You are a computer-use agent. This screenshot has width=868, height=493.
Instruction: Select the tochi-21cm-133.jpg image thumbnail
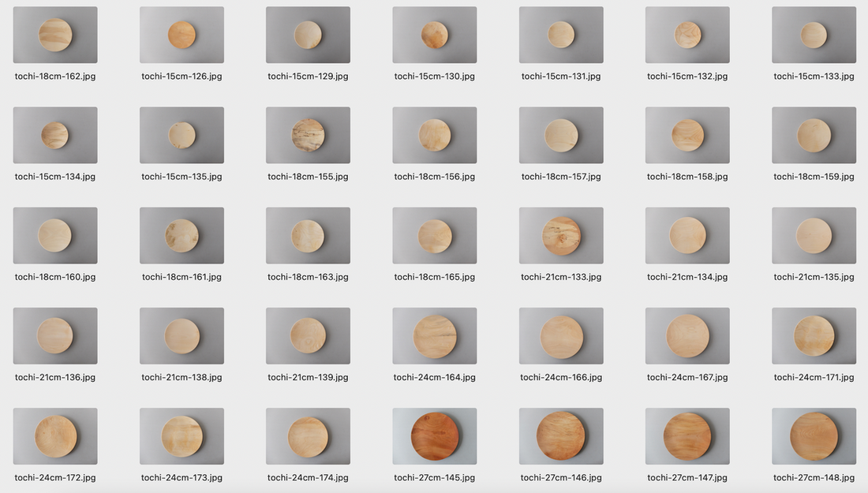[x=561, y=236]
